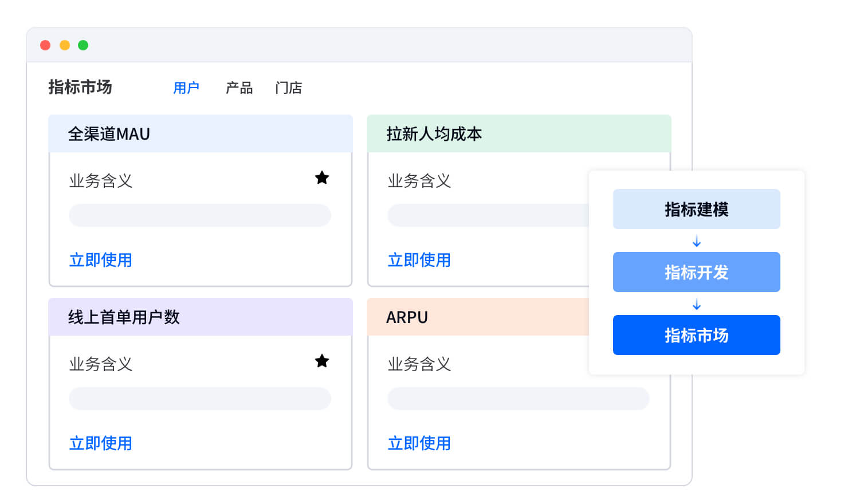Image resolution: width=848 pixels, height=504 pixels.
Task: Click the gray bar in 线上首单用户数 card
Action: [x=200, y=399]
